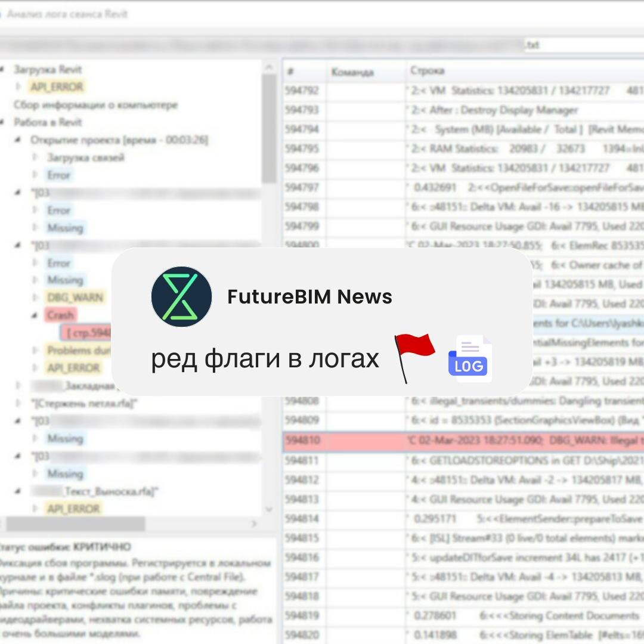Expand the Загрузка связей node
The height and width of the screenshot is (644, 644).
point(35,157)
